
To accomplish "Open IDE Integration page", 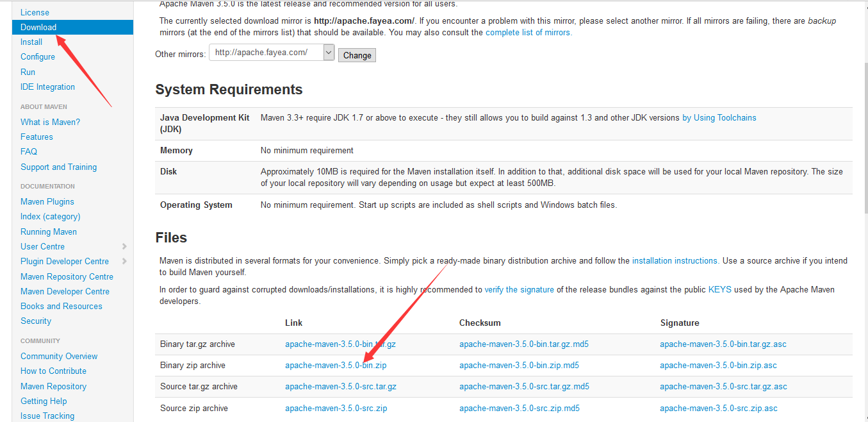I will (x=47, y=87).
